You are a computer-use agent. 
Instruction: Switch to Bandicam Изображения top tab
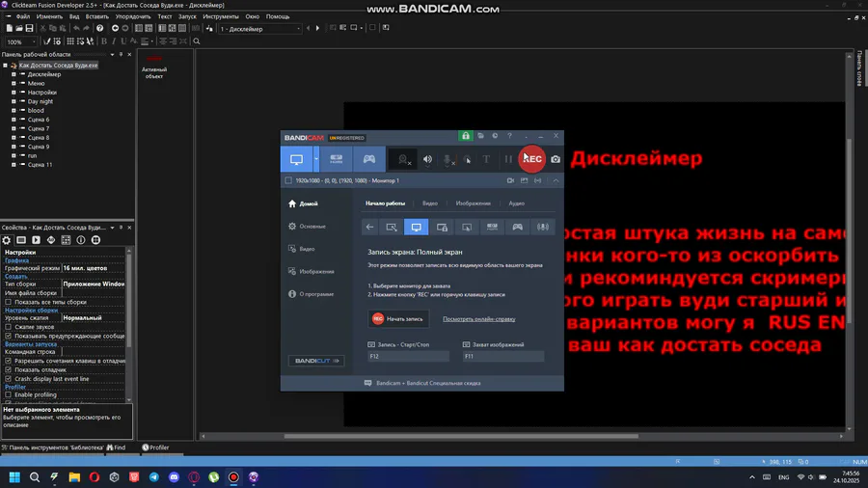point(474,203)
